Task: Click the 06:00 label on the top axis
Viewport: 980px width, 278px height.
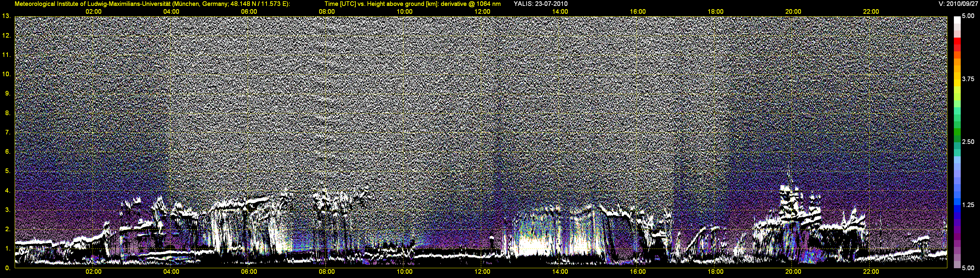Action: [249, 12]
